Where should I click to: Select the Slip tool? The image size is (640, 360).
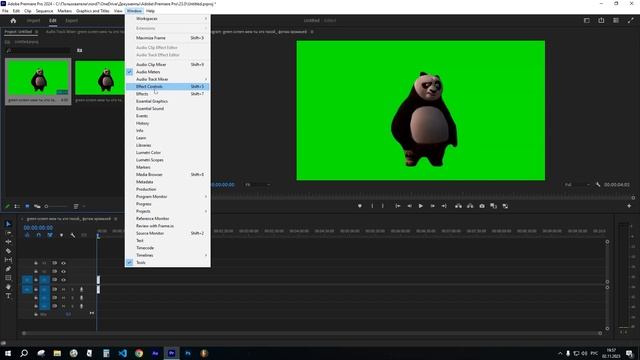click(x=8, y=260)
